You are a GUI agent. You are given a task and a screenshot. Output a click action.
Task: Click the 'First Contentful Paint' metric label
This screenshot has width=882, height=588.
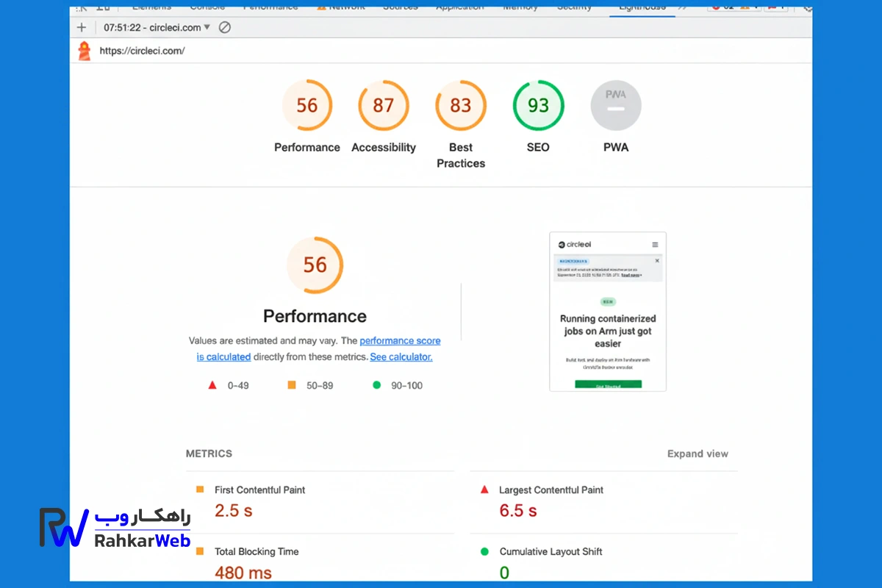click(x=259, y=490)
